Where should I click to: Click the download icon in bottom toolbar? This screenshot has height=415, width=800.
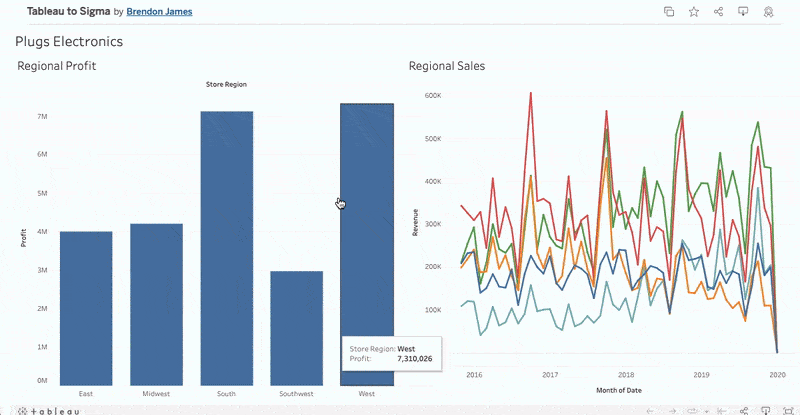[766, 410]
